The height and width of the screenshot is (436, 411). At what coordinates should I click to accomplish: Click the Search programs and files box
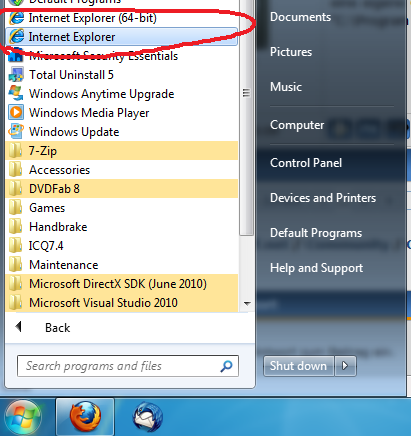pos(128,366)
